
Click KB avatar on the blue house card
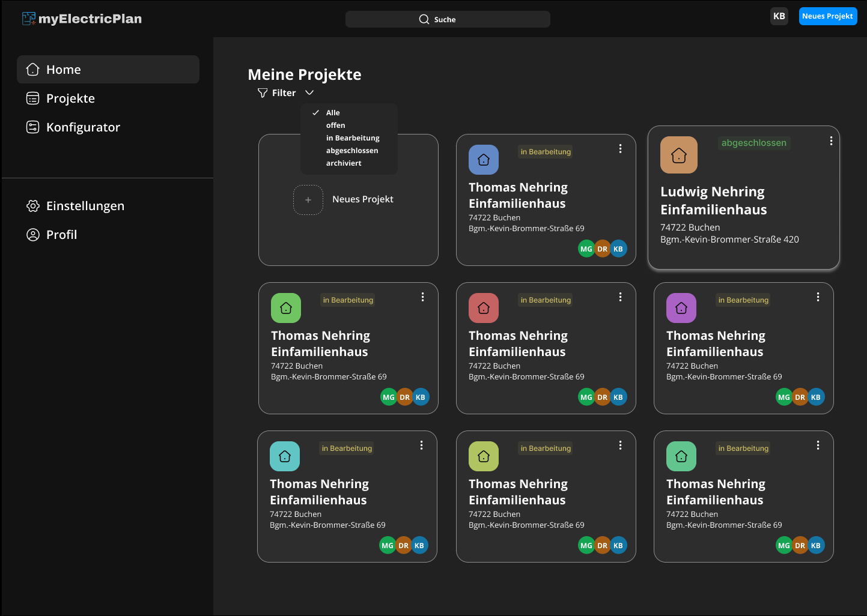(x=618, y=249)
